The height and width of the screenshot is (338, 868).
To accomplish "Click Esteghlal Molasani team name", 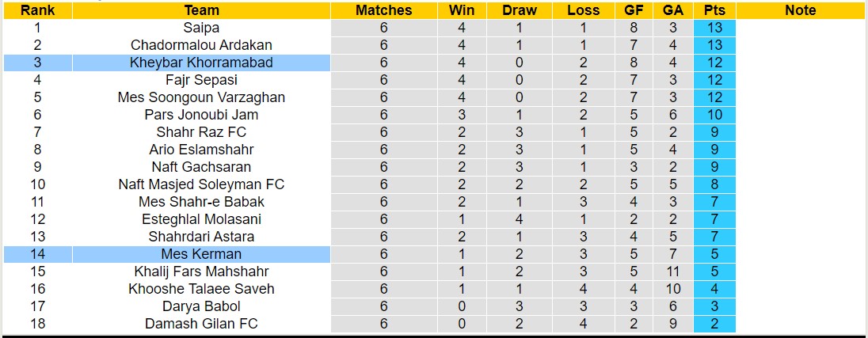I will pos(201,219).
